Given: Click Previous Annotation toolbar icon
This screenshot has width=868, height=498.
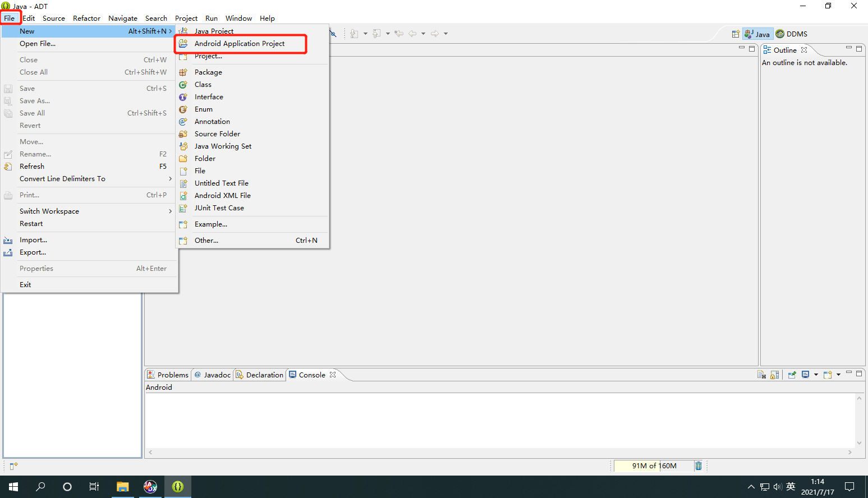Looking at the screenshot, I should point(376,34).
